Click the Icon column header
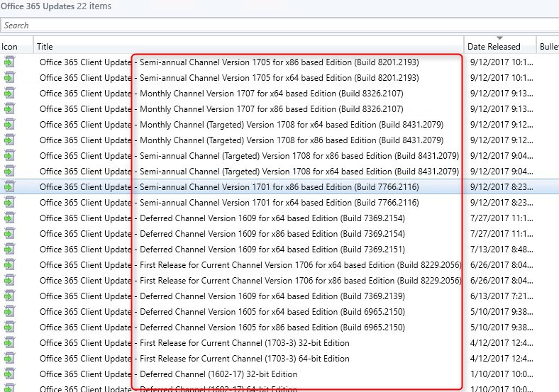Screen dimensions: 559x392 pos(16,46)
